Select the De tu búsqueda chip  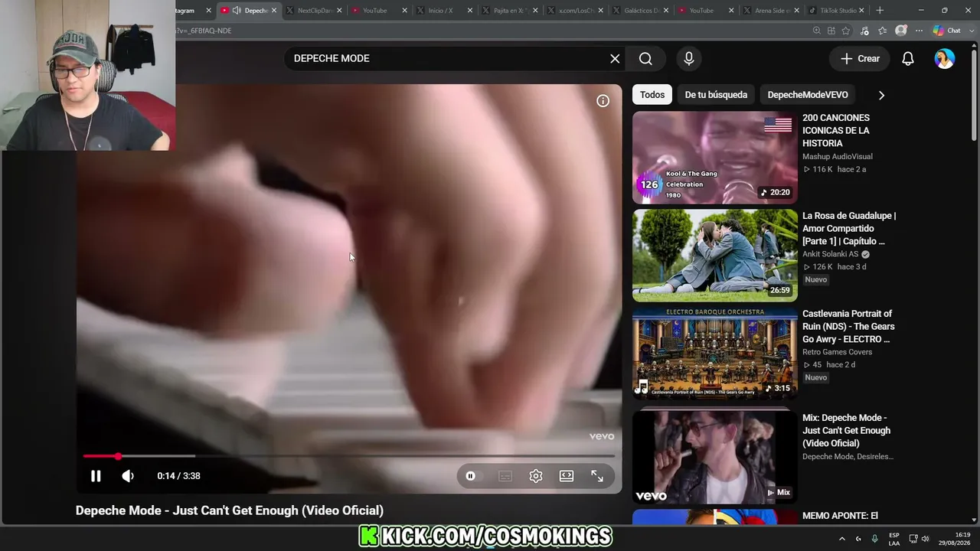point(716,95)
